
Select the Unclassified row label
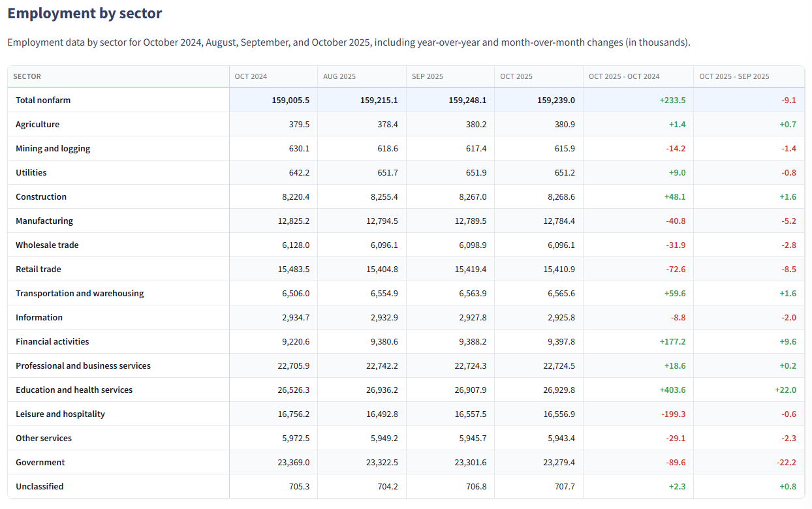pyautogui.click(x=40, y=487)
